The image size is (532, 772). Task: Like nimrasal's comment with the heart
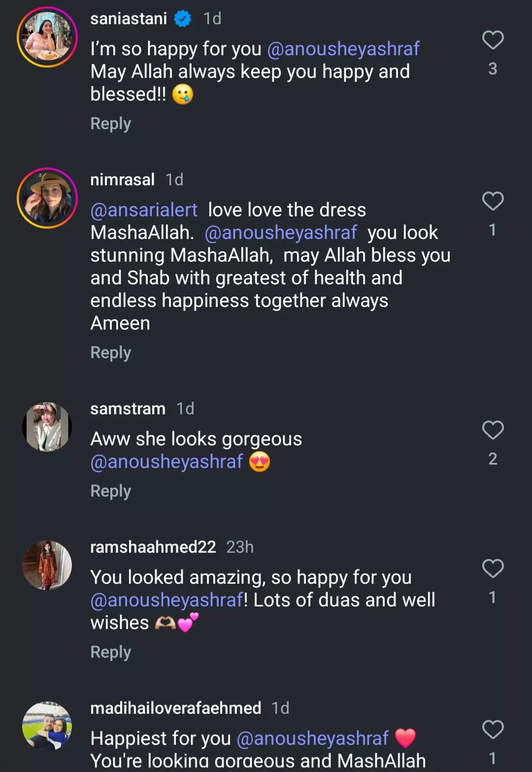(493, 201)
